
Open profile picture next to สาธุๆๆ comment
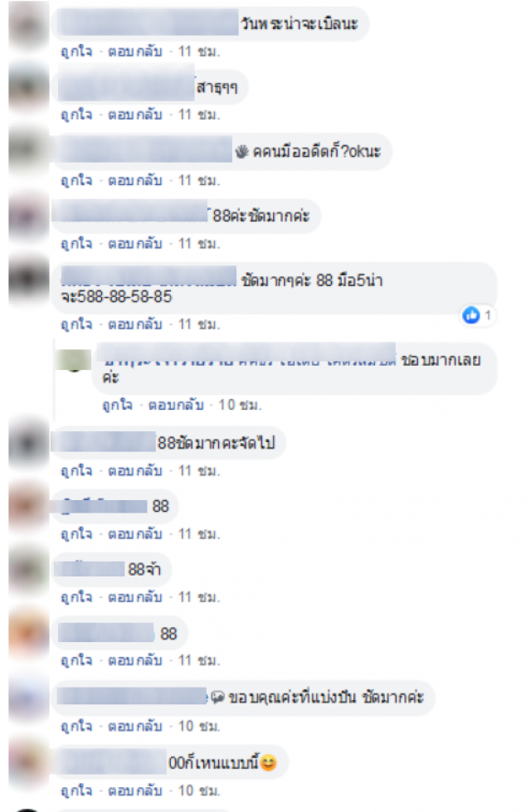coord(28,86)
